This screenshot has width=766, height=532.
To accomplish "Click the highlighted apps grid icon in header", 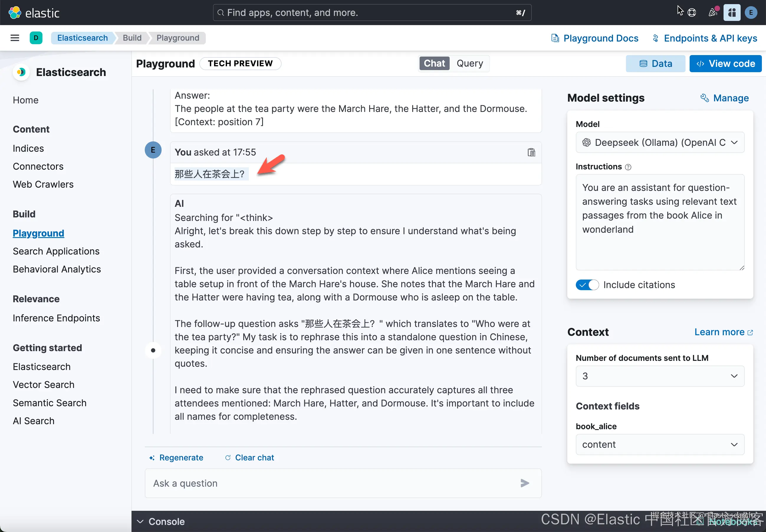I will [732, 13].
